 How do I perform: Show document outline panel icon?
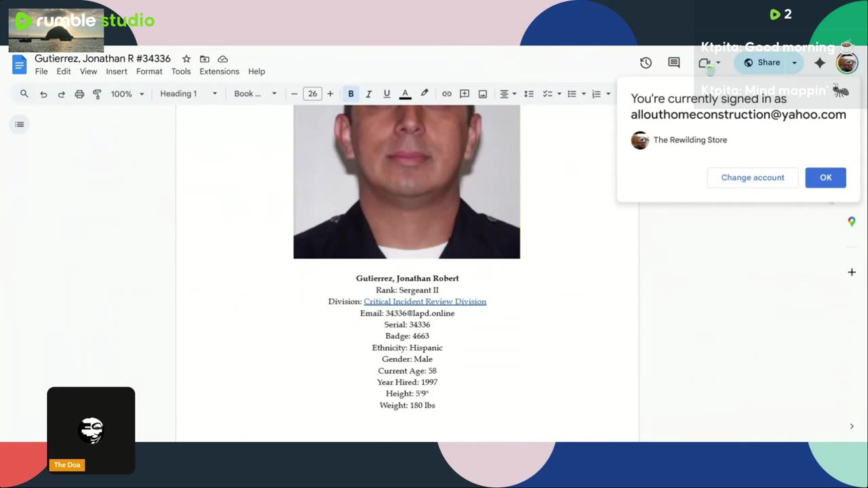[20, 124]
